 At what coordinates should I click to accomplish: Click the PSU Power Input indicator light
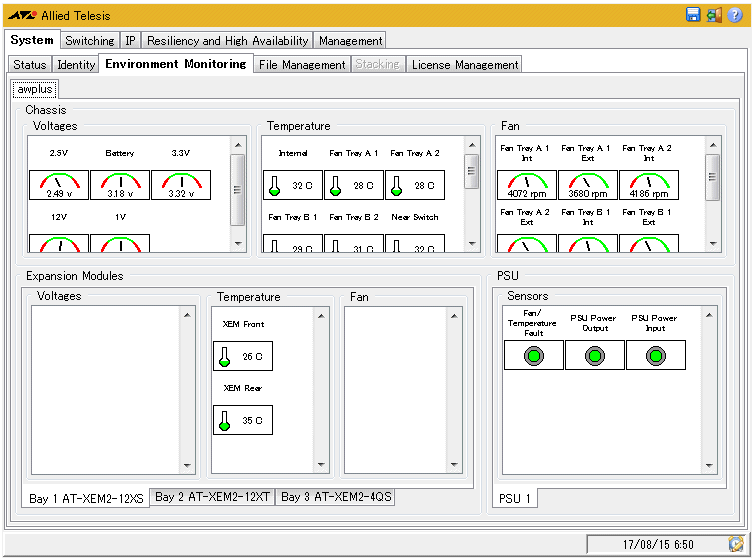coord(656,355)
